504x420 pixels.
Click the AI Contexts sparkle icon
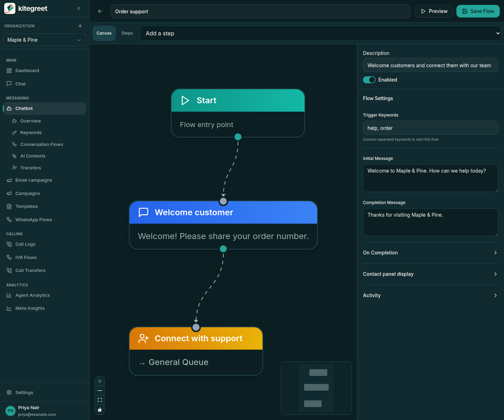pyautogui.click(x=14, y=156)
